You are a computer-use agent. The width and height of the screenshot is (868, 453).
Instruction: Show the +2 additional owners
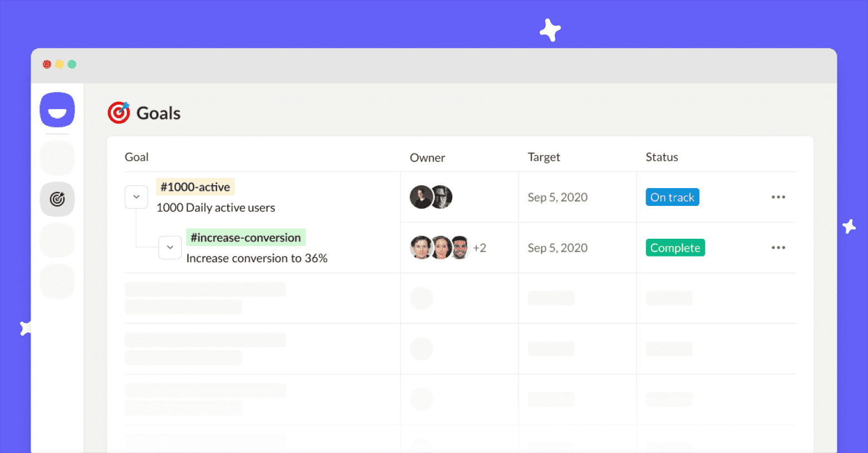click(x=480, y=248)
